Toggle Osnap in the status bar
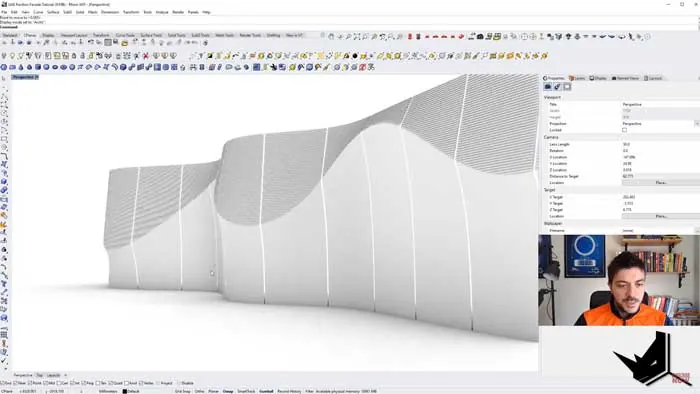Image resolution: width=700 pixels, height=394 pixels. click(x=228, y=391)
